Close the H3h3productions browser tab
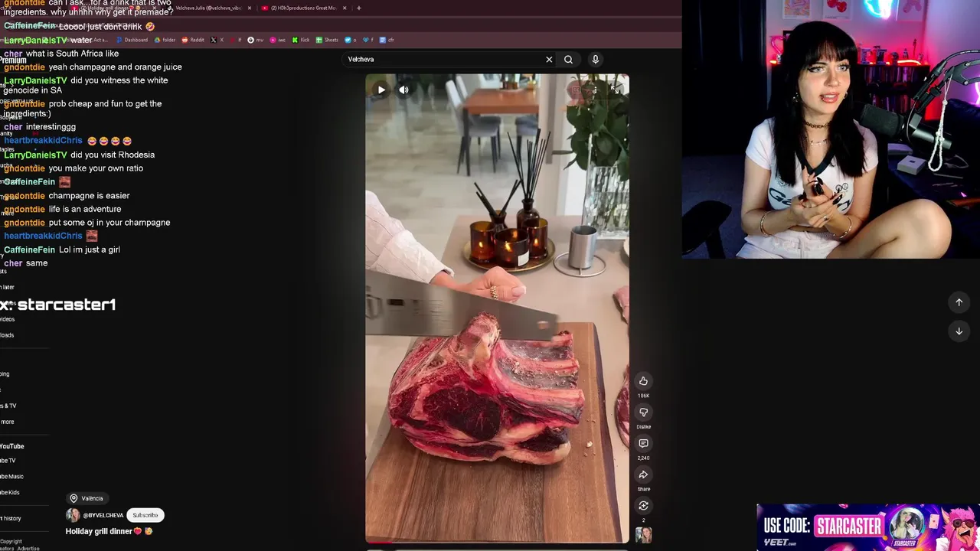The image size is (980, 551). (x=345, y=8)
